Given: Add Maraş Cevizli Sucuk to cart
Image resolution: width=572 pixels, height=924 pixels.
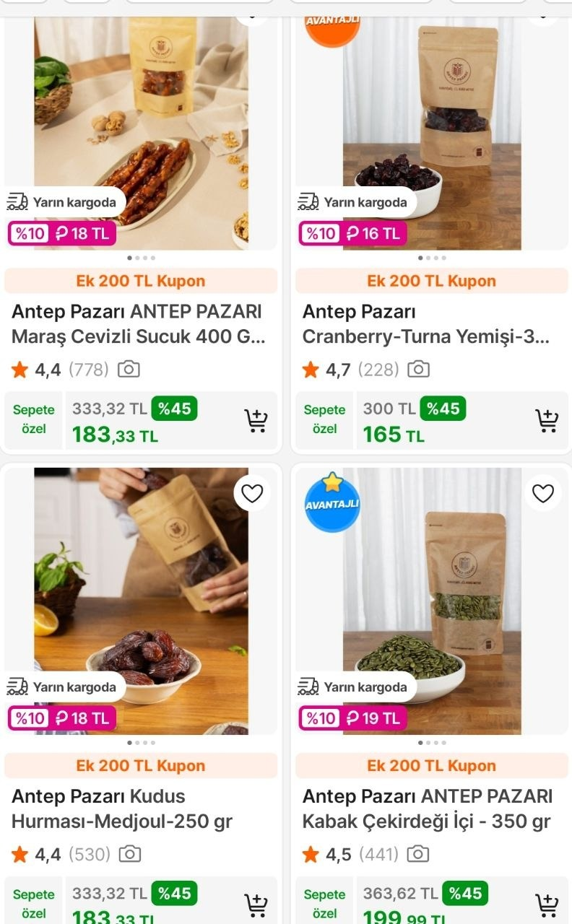Looking at the screenshot, I should coord(256,420).
